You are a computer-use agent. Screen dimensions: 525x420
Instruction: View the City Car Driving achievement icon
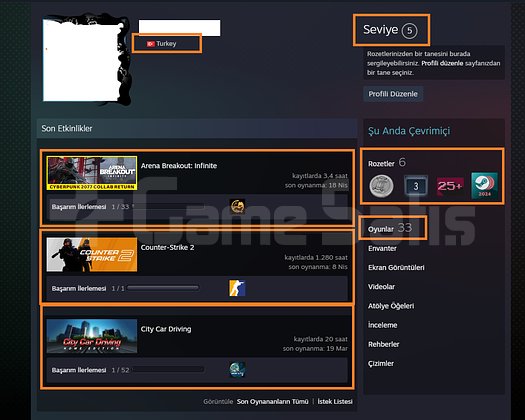[237, 370]
